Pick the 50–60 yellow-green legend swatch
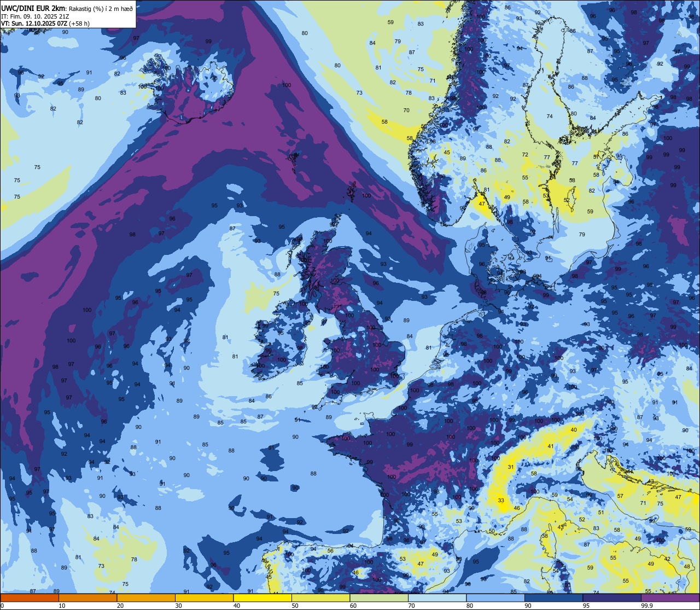700x610 pixels. 320,598
